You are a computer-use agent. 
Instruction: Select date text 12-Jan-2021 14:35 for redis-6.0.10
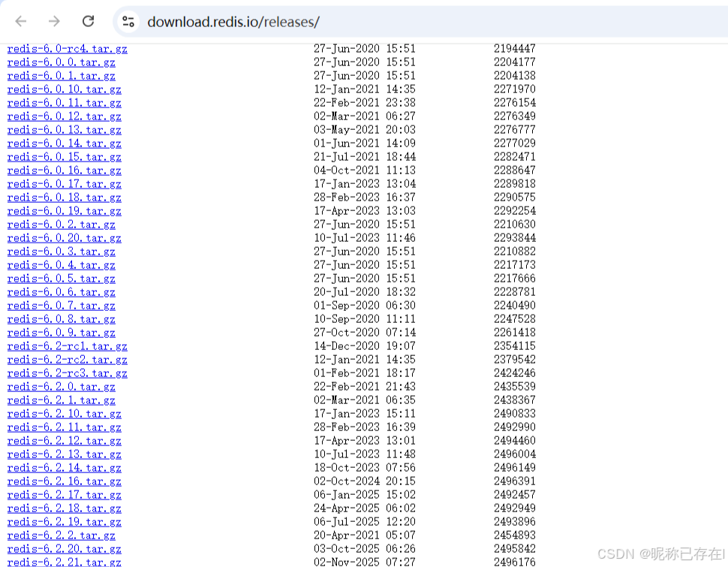click(x=365, y=89)
